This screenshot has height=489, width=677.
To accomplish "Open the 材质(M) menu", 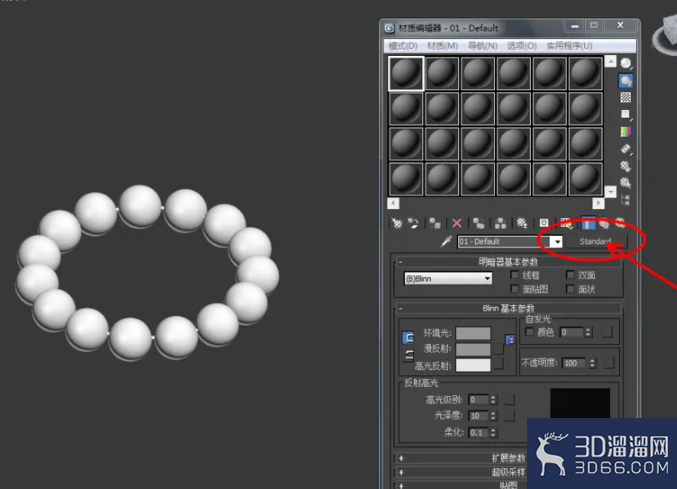I will point(443,46).
